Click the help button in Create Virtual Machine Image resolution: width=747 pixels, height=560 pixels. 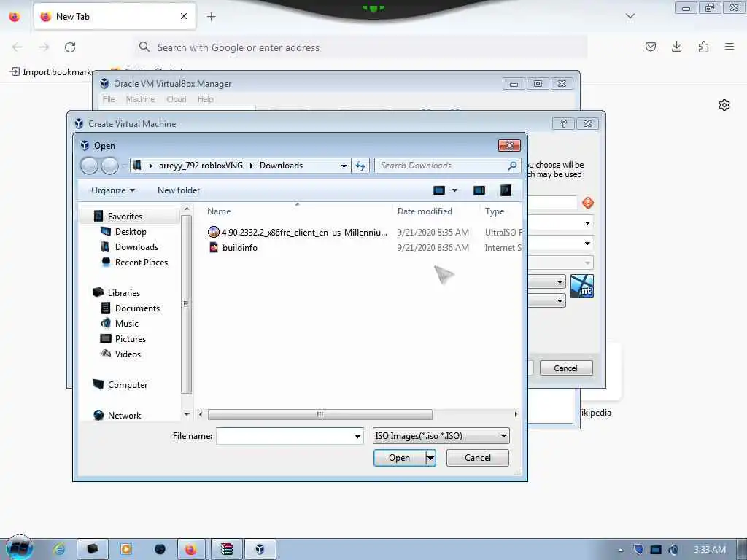[x=564, y=124]
